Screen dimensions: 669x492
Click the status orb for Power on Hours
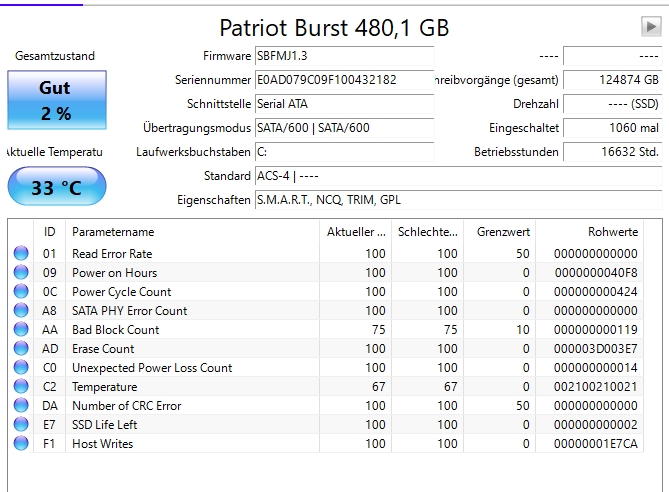click(x=21, y=272)
